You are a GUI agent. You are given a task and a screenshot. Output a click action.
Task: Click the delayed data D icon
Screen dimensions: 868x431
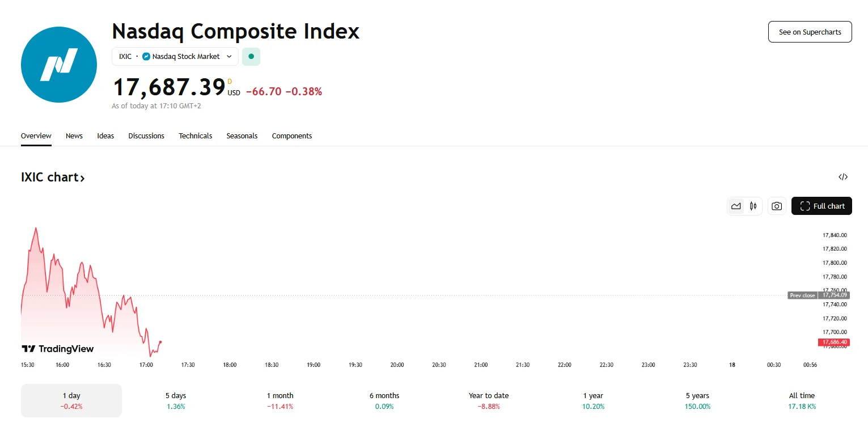coord(230,82)
